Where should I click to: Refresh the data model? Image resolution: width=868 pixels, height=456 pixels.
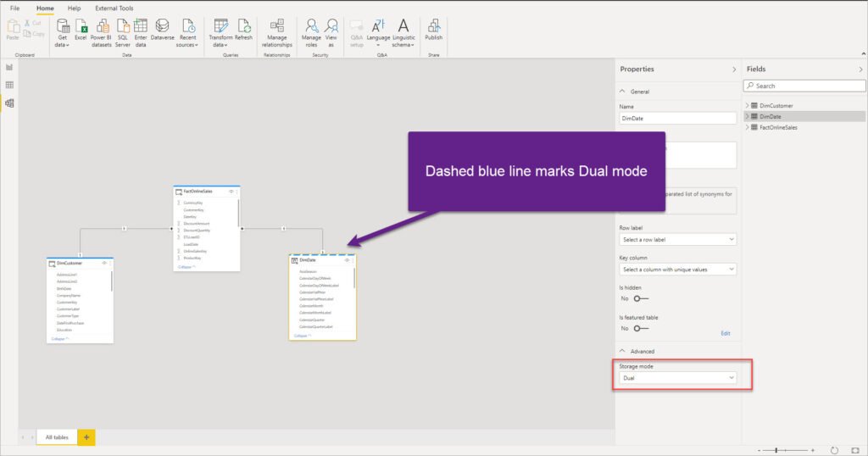pyautogui.click(x=243, y=30)
